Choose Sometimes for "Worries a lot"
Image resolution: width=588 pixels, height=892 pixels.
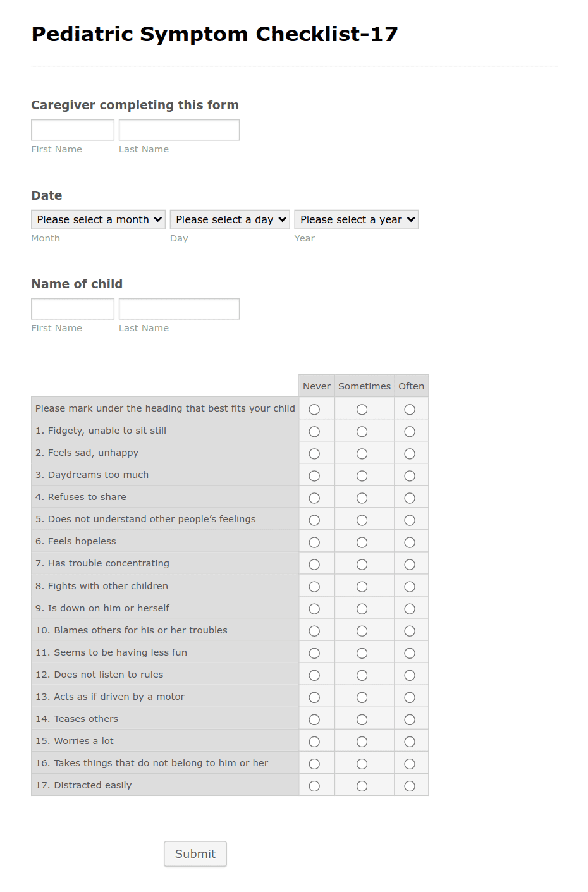pos(362,740)
